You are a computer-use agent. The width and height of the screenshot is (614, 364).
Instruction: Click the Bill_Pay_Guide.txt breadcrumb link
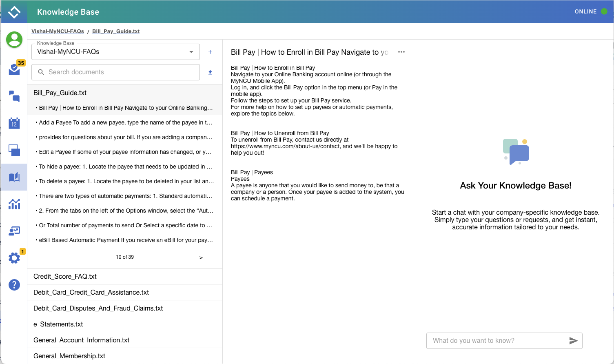pos(116,31)
